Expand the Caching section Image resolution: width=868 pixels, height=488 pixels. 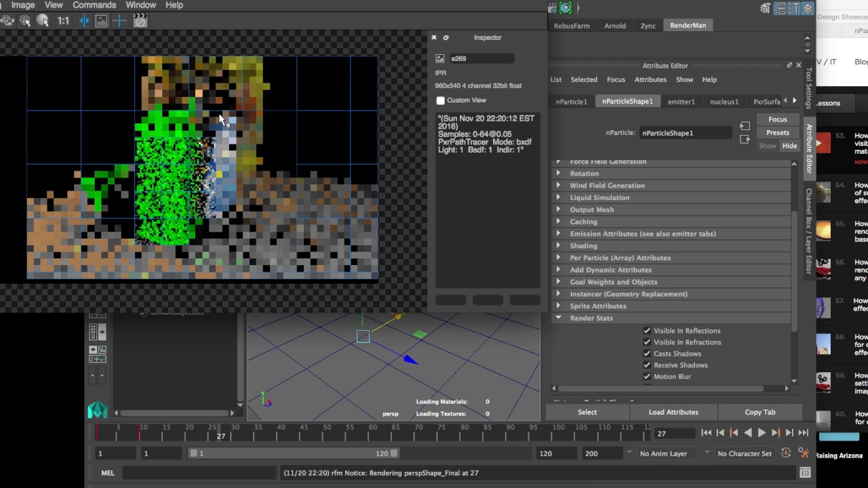coord(671,222)
